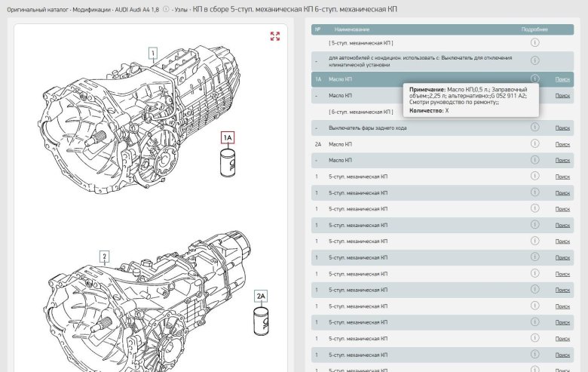Select callout label 1A in the diagram
Viewport: 588px width, 372px height.
(x=228, y=137)
